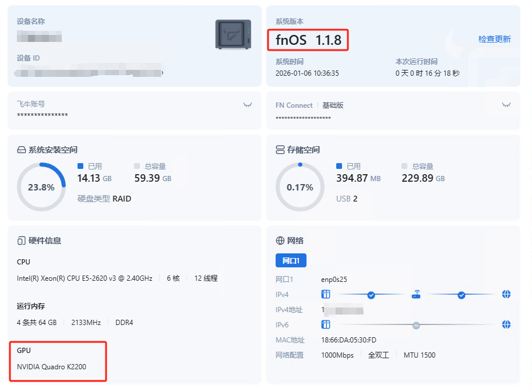Click the MAC address 18:66:DA:05:30:FD
Image resolution: width=532 pixels, height=392 pixels.
[x=348, y=340]
